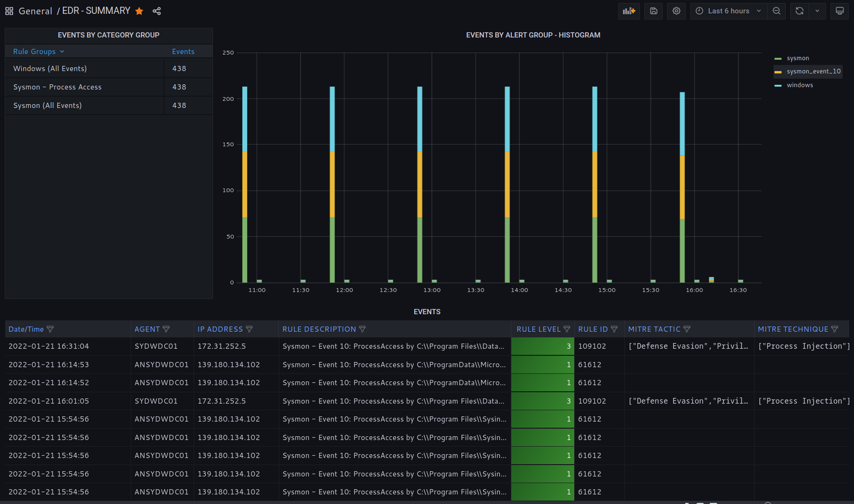The height and width of the screenshot is (504, 854).
Task: Toggle the sysmon series in the legend
Action: (x=797, y=58)
